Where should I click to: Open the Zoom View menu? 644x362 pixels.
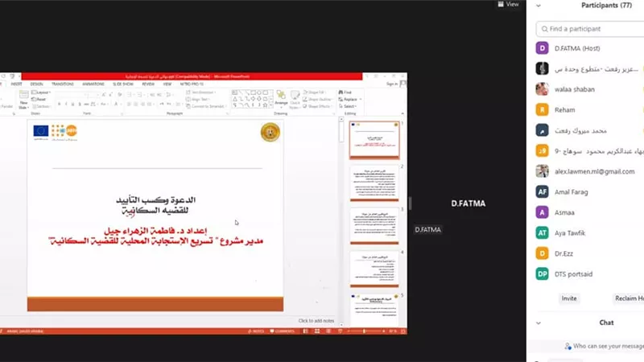(x=508, y=4)
